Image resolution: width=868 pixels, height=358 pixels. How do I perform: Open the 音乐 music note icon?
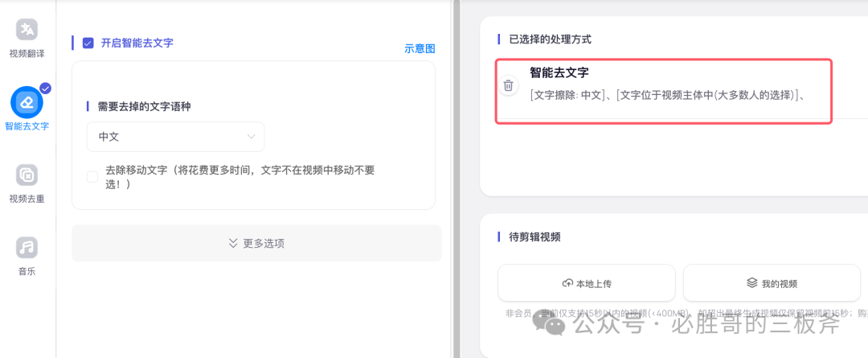tap(27, 248)
